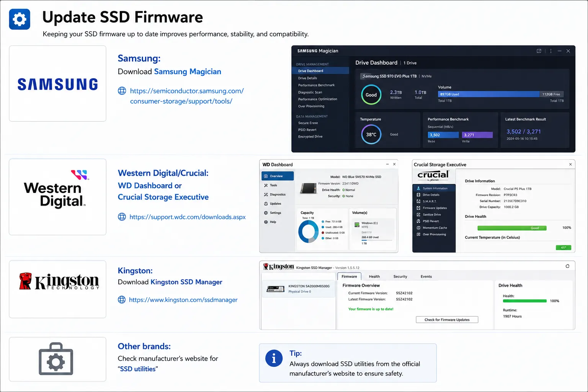Select Over Provisioning in Crucial Storage Executive
The height and width of the screenshot is (392, 588).
[434, 234]
